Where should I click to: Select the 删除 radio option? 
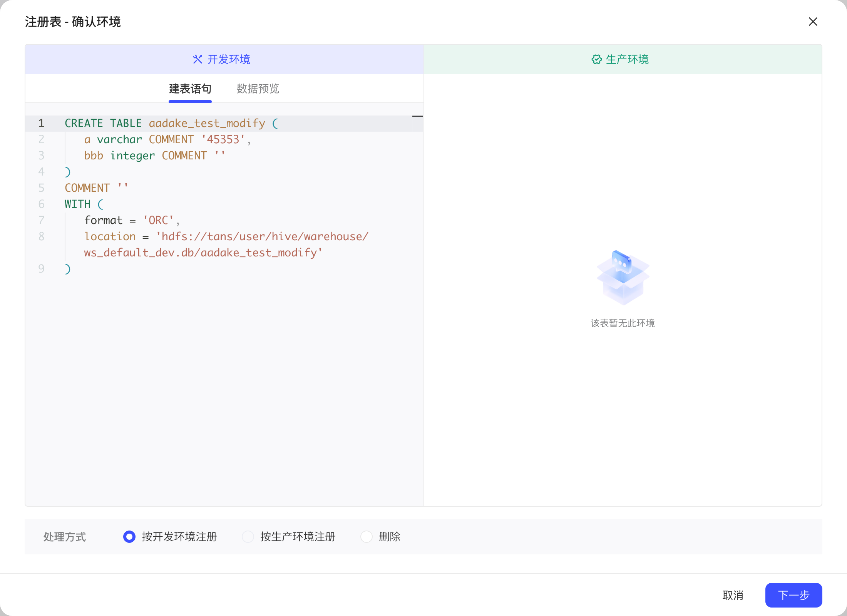(367, 537)
